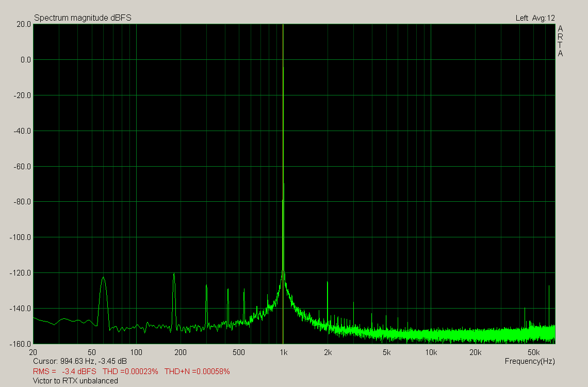Click the '0.0' y-axis label

tap(26, 60)
